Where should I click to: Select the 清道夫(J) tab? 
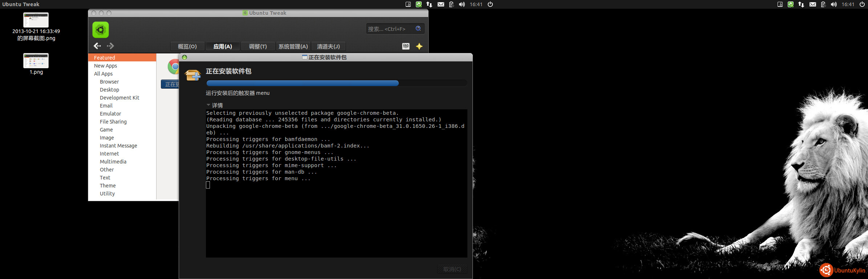click(328, 46)
